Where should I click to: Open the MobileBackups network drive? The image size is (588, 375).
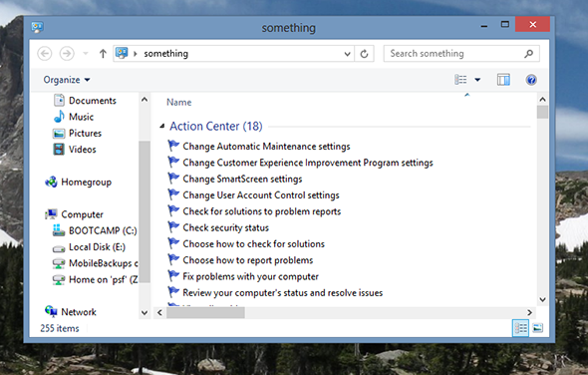[x=103, y=263]
